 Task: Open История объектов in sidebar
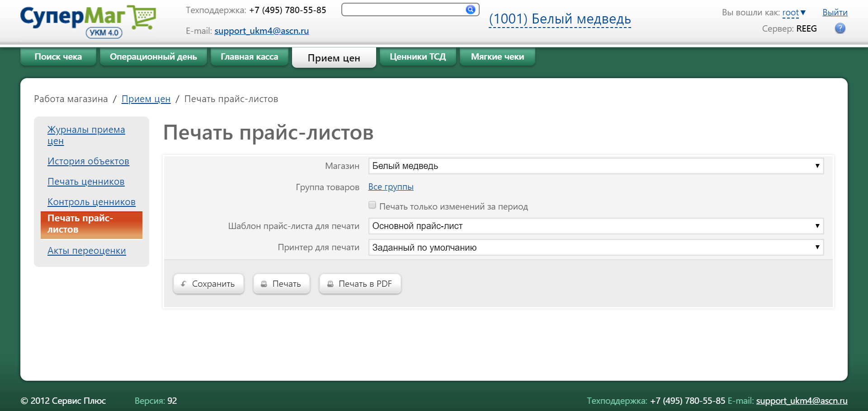pos(88,161)
